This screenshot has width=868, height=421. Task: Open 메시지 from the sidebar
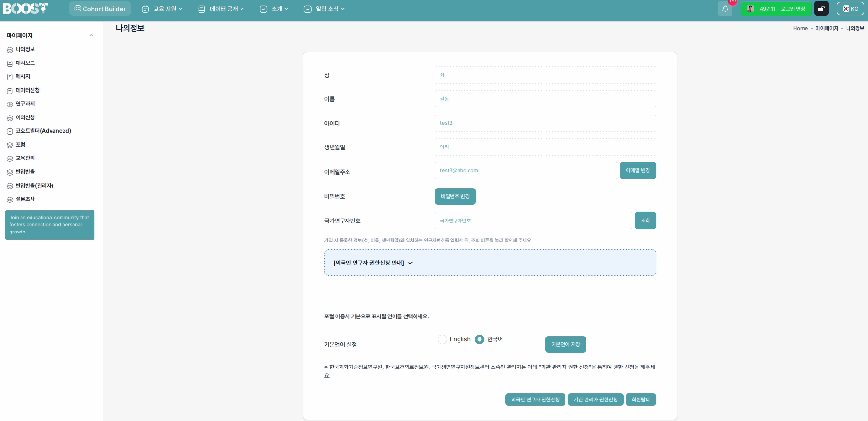click(x=23, y=76)
